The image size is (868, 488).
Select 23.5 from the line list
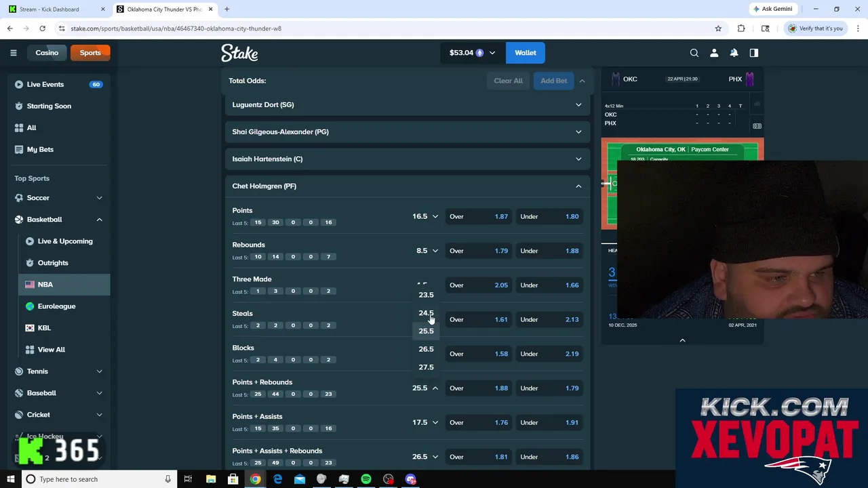pyautogui.click(x=426, y=295)
